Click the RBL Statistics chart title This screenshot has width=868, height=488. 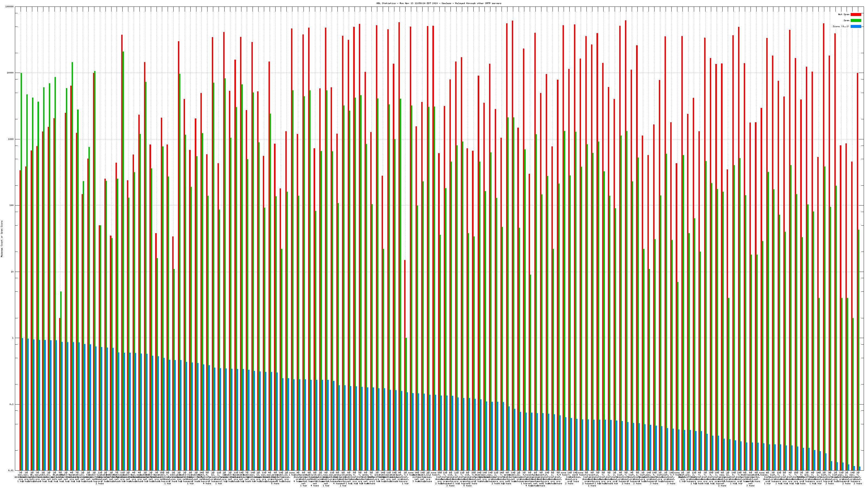[439, 3]
